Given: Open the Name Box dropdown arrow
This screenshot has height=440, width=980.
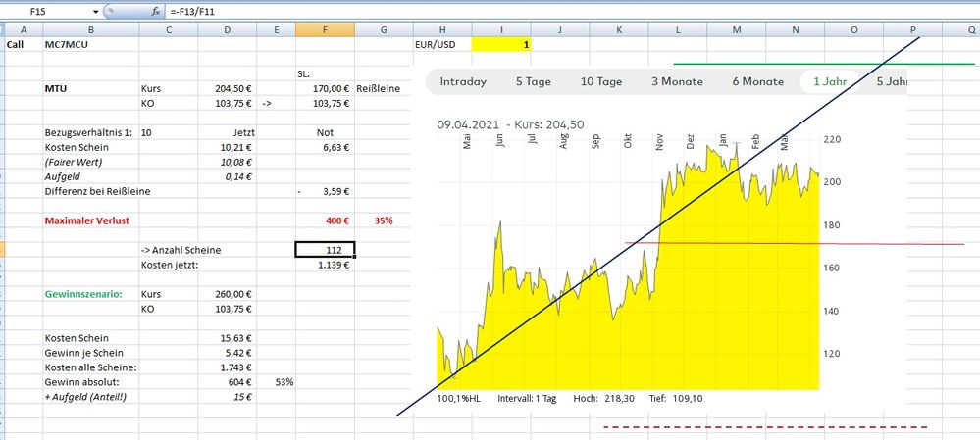Looking at the screenshot, I should [x=95, y=11].
